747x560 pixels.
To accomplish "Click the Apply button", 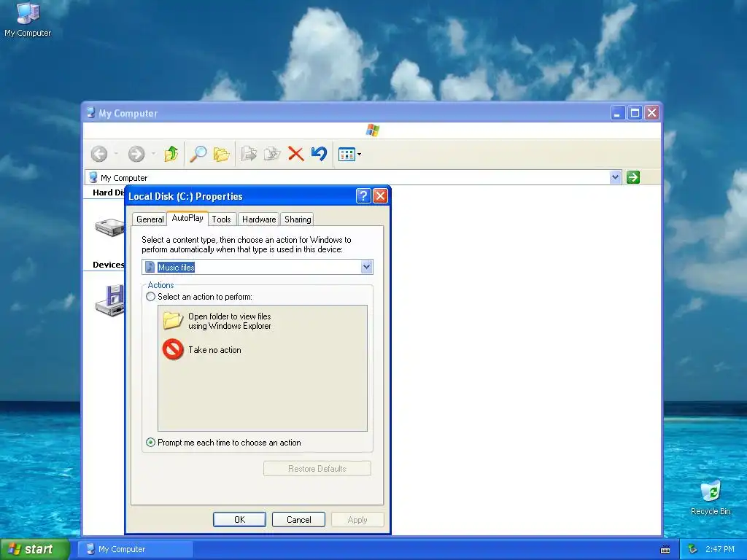I will (x=357, y=519).
